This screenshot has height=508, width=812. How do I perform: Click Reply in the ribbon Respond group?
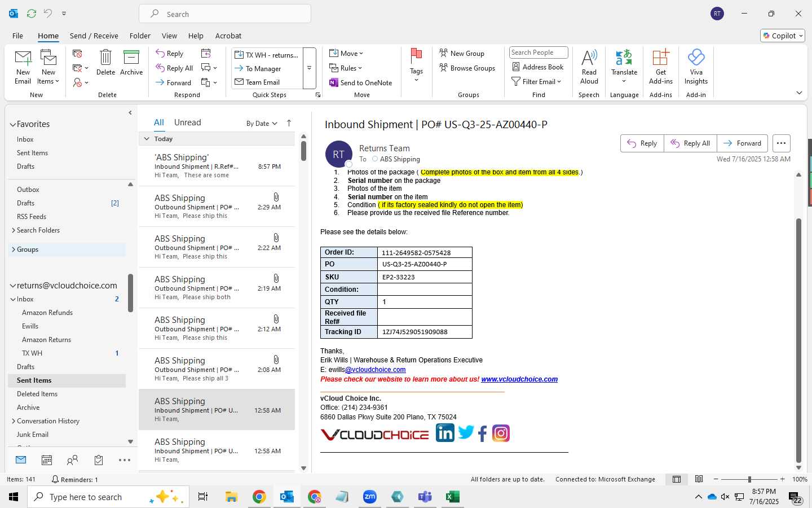170,53
